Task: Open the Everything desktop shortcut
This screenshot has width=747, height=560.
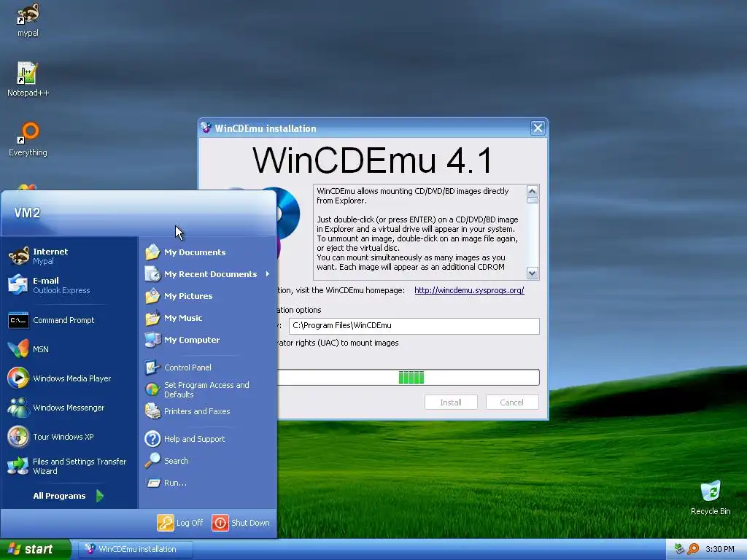Action: coord(28,139)
